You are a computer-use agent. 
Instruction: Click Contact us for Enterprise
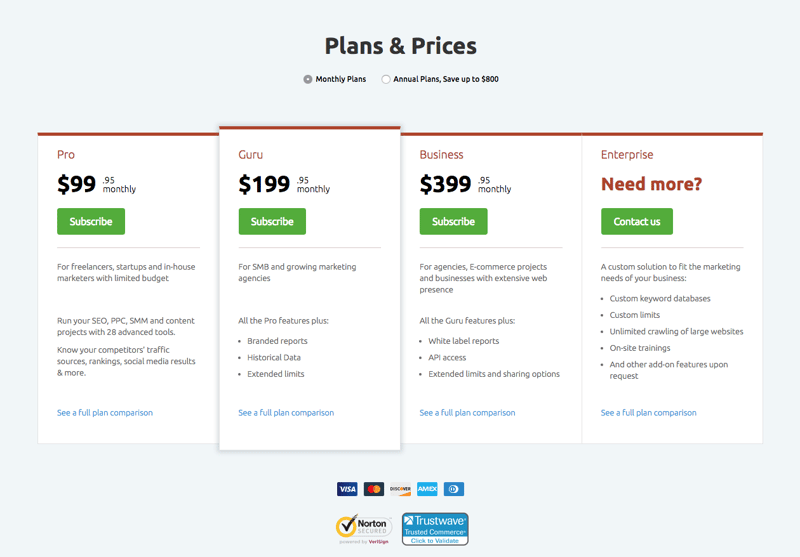(637, 221)
